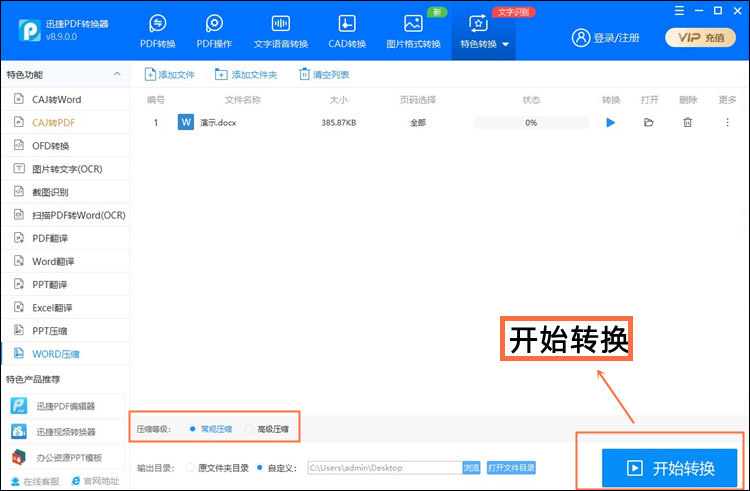Viewport: 750px width, 491px height.
Task: Switch to 文字语音转换 tab
Action: (281, 32)
